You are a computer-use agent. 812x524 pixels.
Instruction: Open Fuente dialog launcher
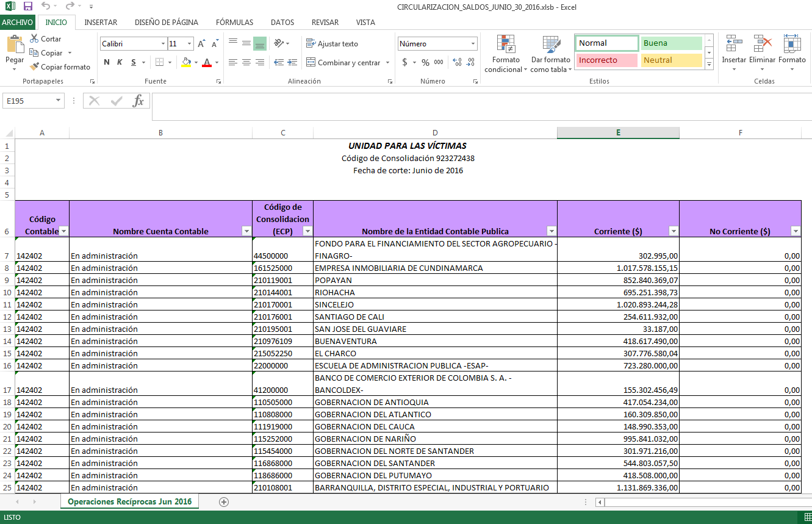pos(218,81)
